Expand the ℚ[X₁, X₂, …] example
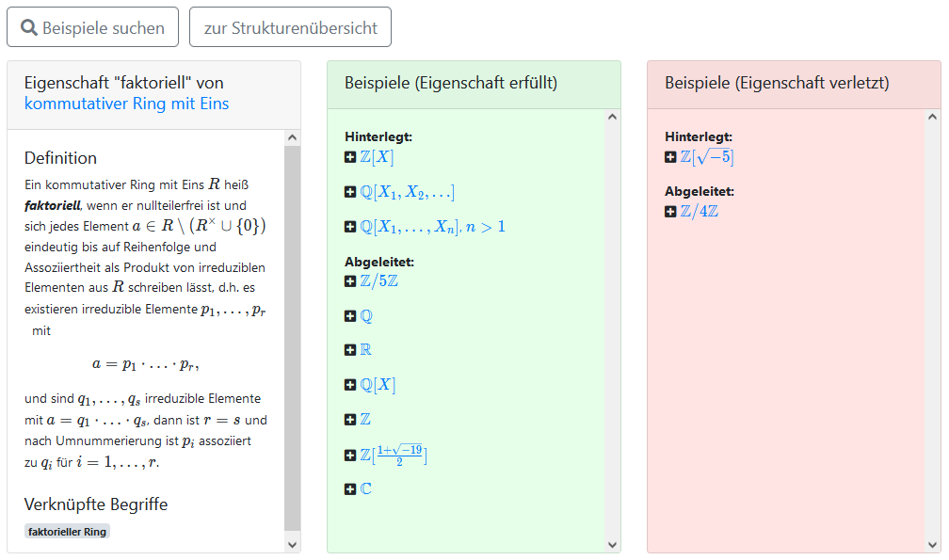This screenshot has width=949, height=560. 350,193
